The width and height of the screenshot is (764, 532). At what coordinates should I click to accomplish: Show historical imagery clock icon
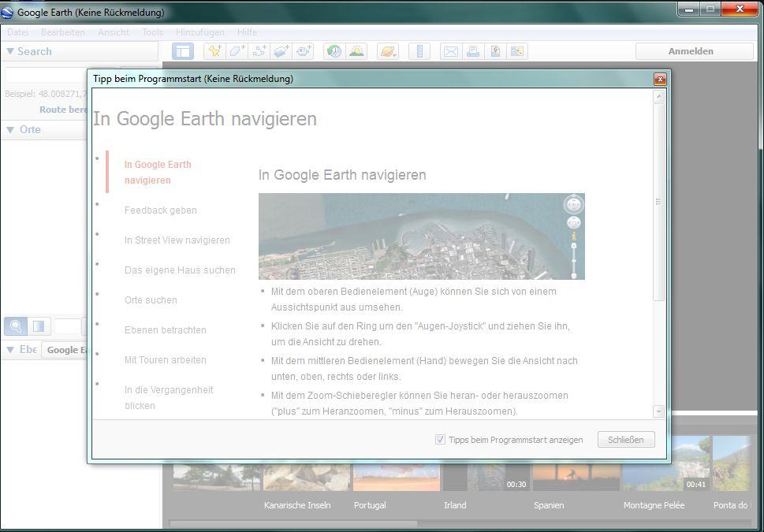coord(334,51)
